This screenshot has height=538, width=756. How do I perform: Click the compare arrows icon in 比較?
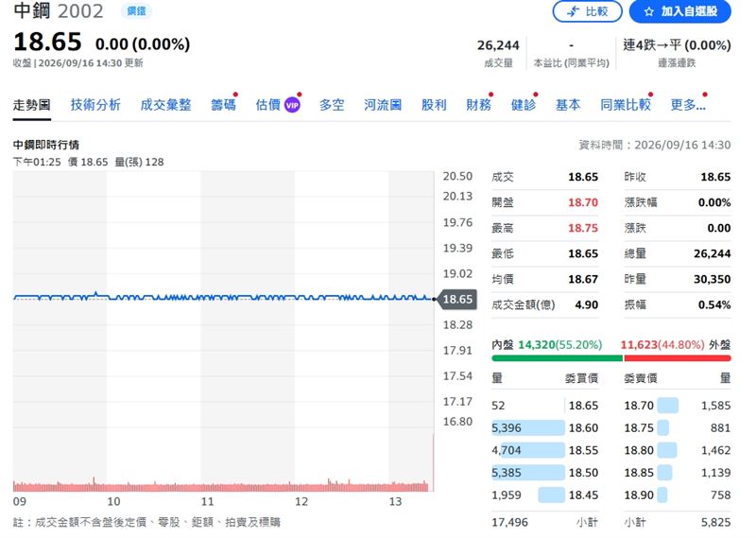tap(573, 11)
